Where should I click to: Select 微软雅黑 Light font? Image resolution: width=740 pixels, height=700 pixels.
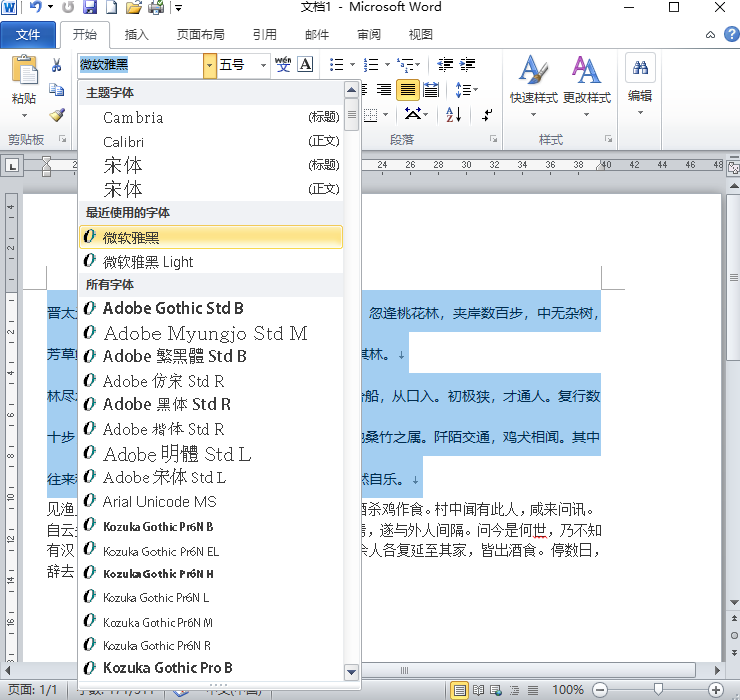point(210,261)
